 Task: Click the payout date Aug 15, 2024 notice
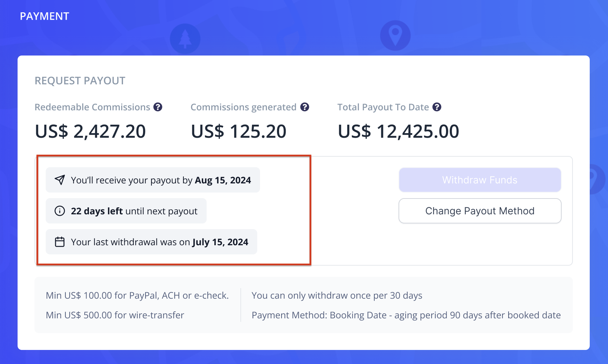(153, 180)
